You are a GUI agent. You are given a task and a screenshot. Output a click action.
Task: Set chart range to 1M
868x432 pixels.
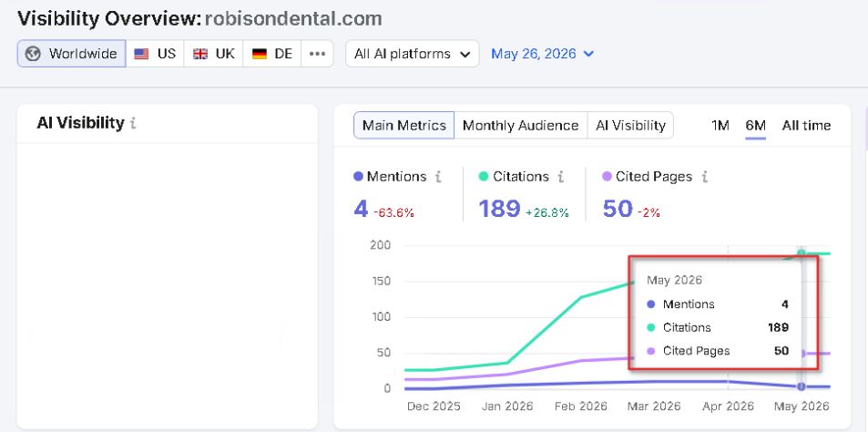pyautogui.click(x=720, y=126)
